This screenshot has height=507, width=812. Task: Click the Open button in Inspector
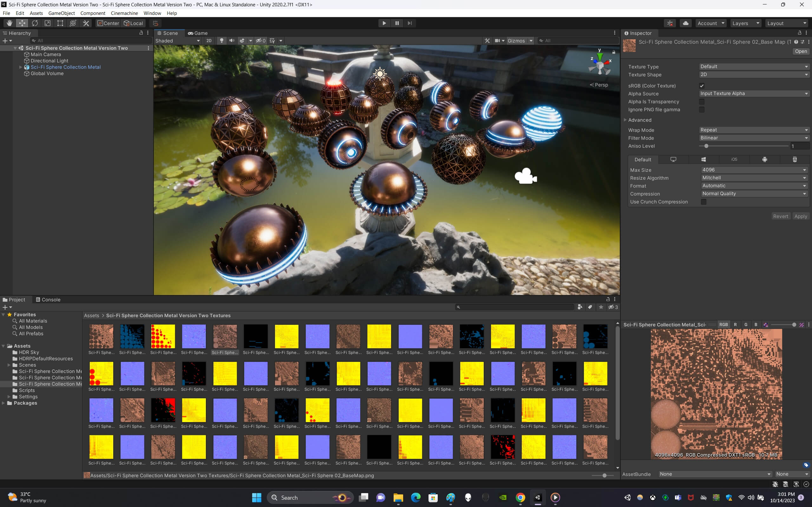click(801, 51)
